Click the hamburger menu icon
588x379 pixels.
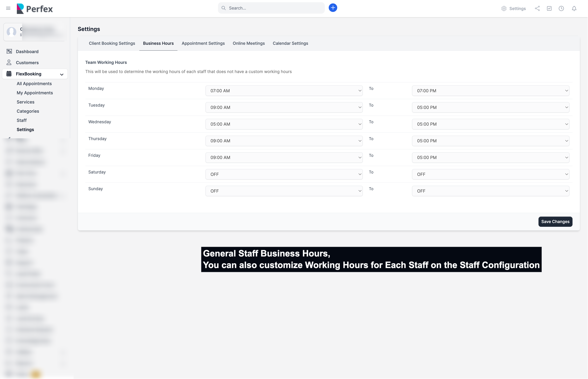pos(8,8)
